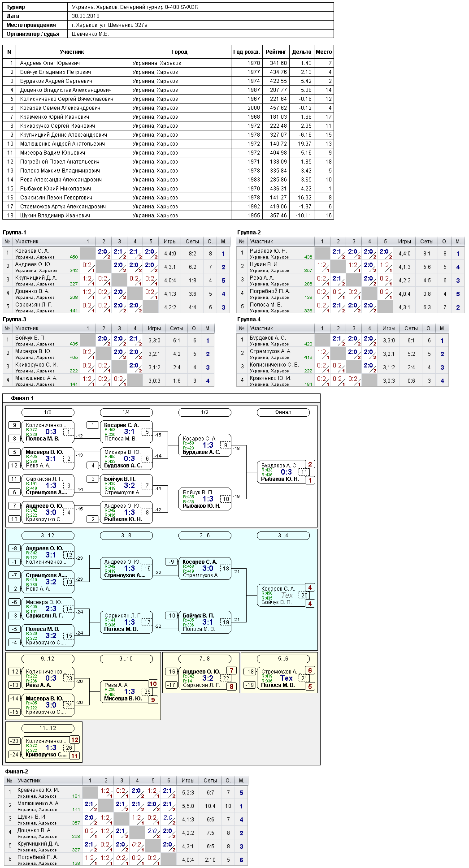469x868 pixels.
Task: Click match number 22 box Андреев–Саркисян
Action: (x=226, y=678)
